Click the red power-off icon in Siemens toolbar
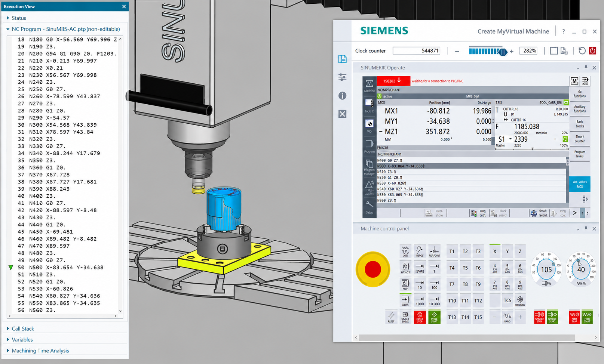The image size is (604, 364). (x=592, y=50)
